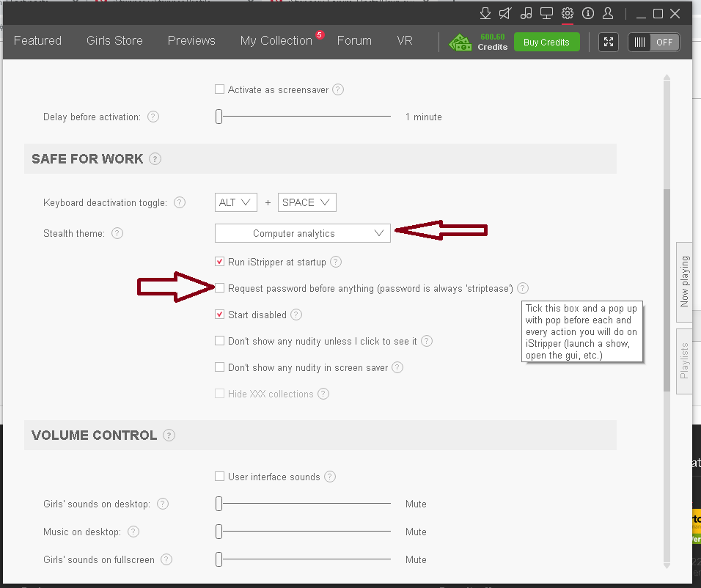
Task: Click help icon next to SAFE FOR WORK
Action: 155,159
